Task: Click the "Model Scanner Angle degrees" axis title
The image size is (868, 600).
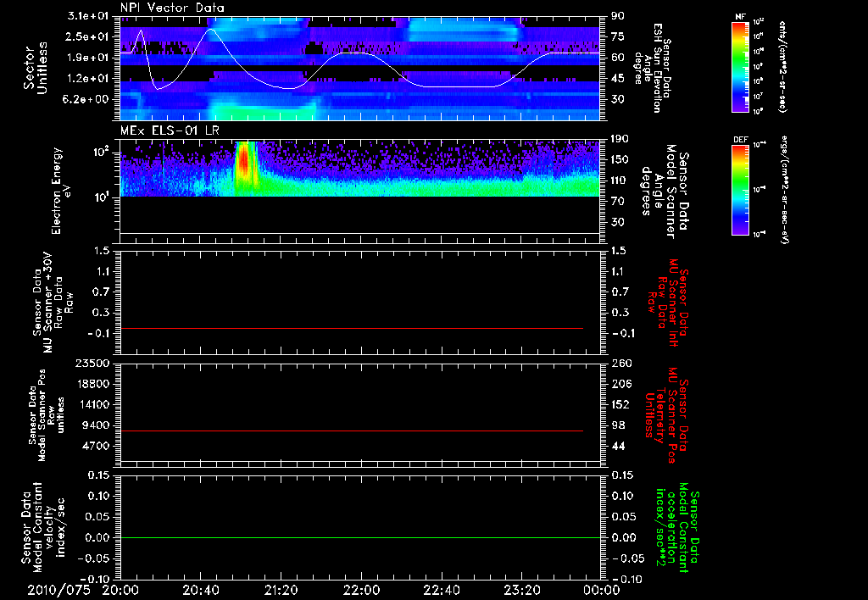Action: tap(665, 192)
